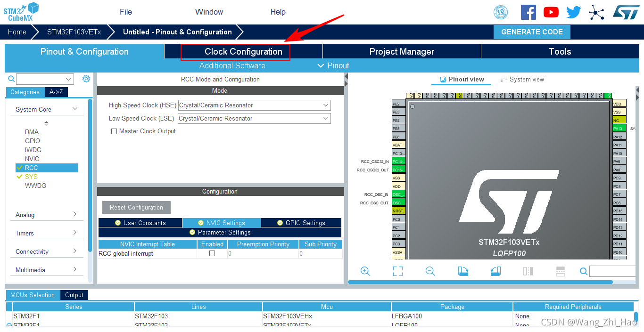Open the File menu
Screen dimensions: 644x332
(126, 12)
